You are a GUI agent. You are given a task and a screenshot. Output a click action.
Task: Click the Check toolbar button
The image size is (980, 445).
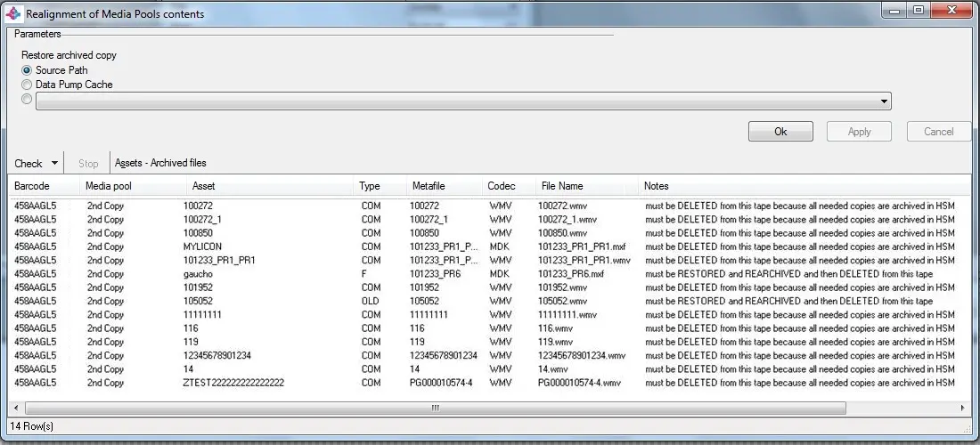tap(28, 164)
